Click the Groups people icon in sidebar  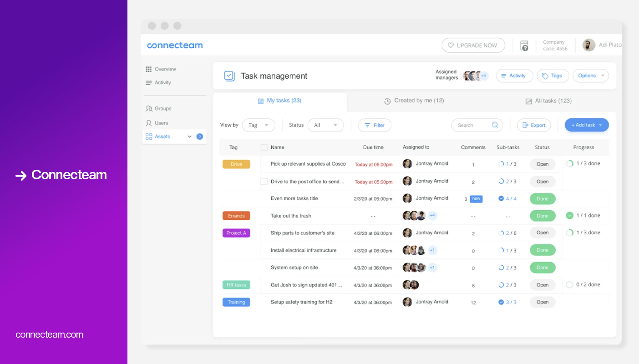149,109
